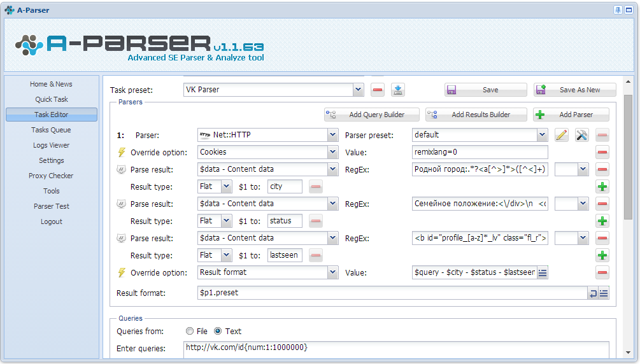Open the template list icon in Result format
The height and width of the screenshot is (364, 640).
[604, 293]
